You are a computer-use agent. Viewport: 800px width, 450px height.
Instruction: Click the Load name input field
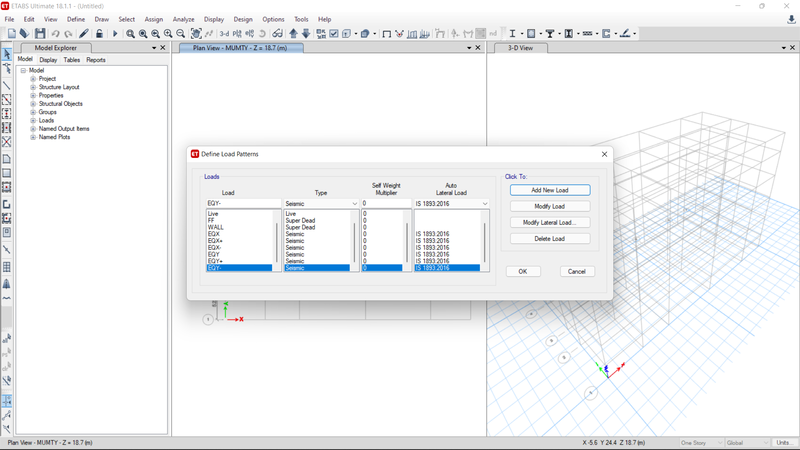coord(243,204)
